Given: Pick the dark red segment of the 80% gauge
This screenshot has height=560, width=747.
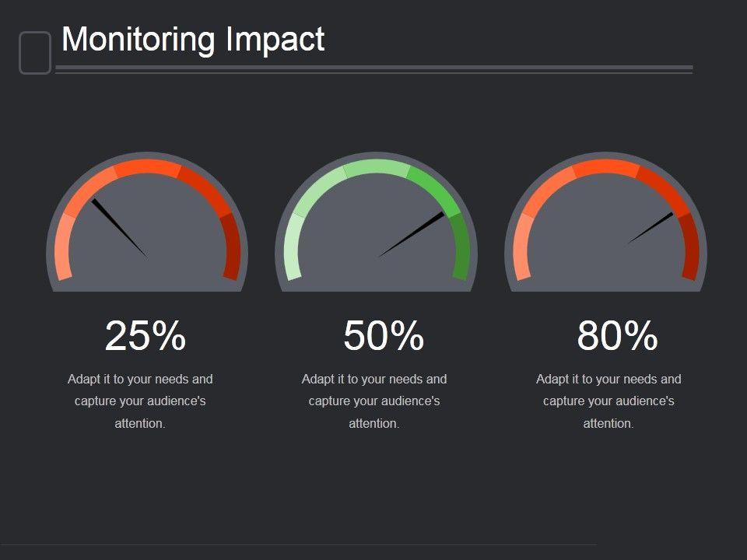Looking at the screenshot, I should pos(689,247).
